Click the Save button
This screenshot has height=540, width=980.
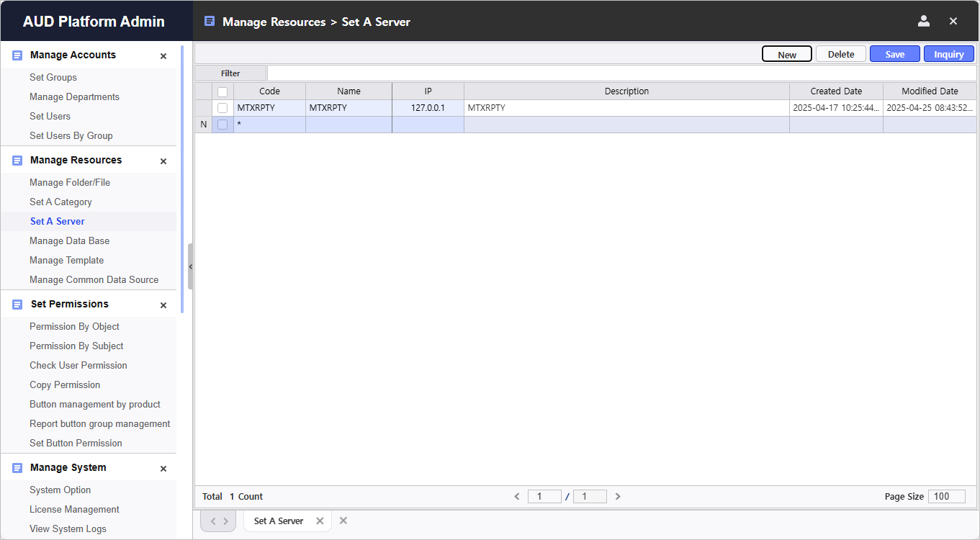coord(895,54)
